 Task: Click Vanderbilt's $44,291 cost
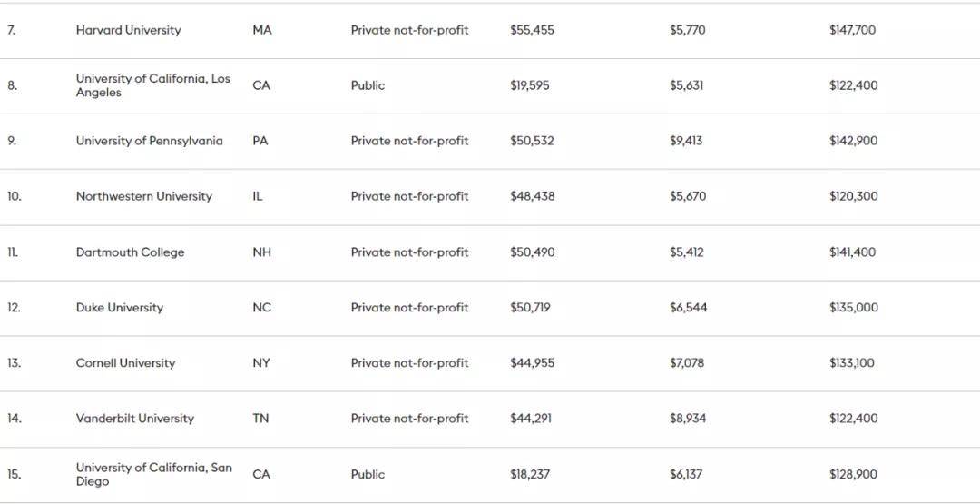[531, 419]
